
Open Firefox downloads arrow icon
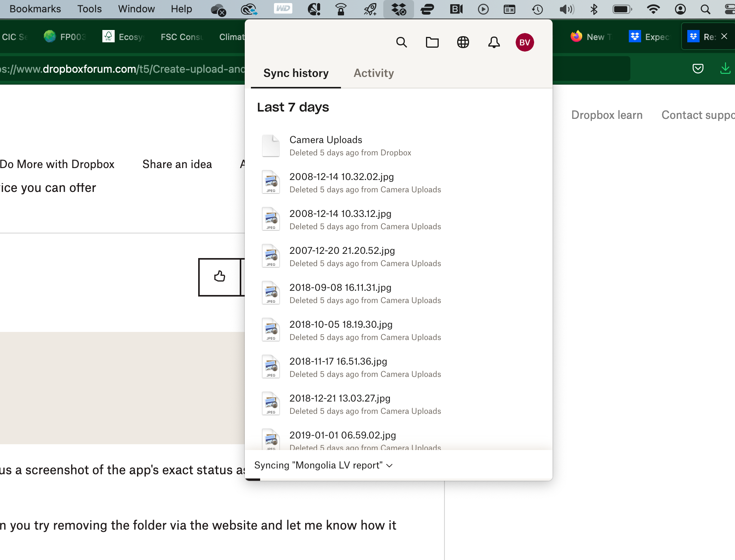[x=725, y=69]
